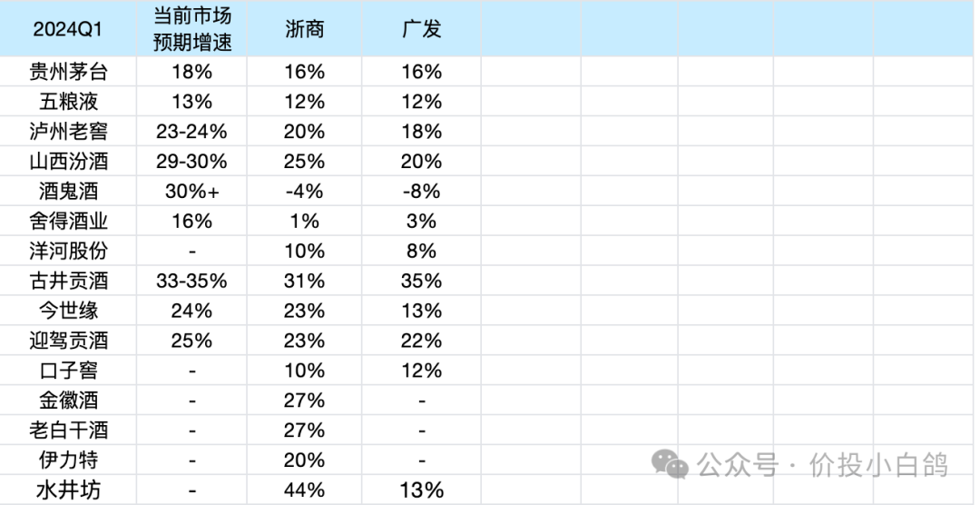Viewport: 980px width, 505px height.
Task: Click the 浙商 column header
Action: pyautogui.click(x=304, y=29)
